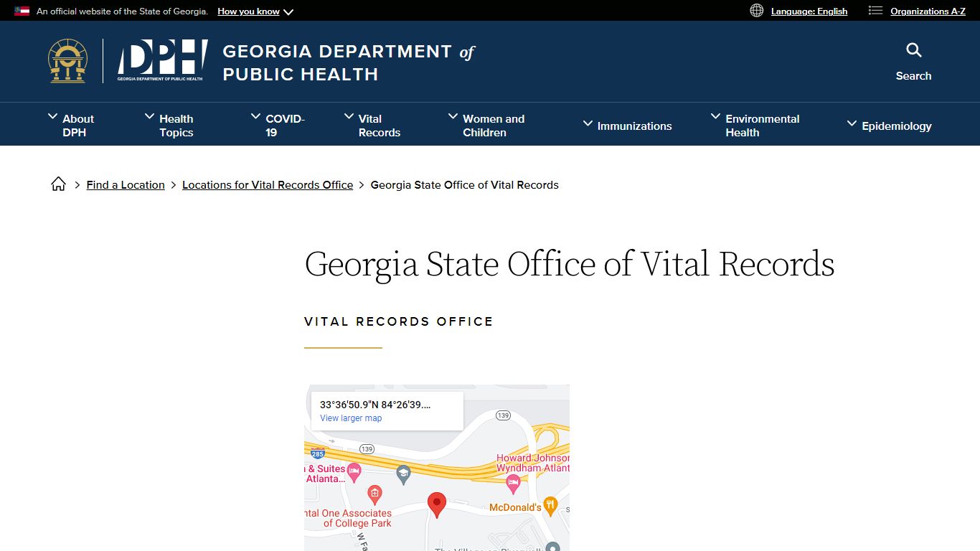
Task: Go to Find a Location breadcrumb
Action: point(126,185)
